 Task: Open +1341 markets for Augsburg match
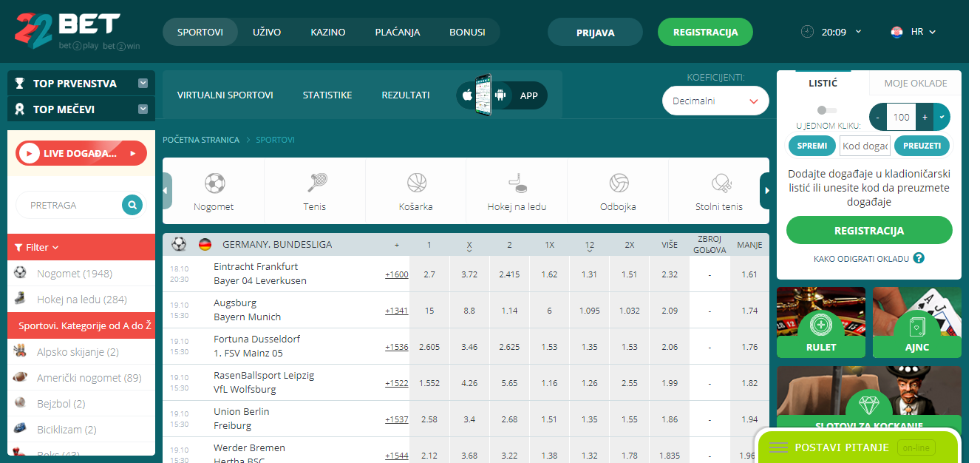point(396,310)
